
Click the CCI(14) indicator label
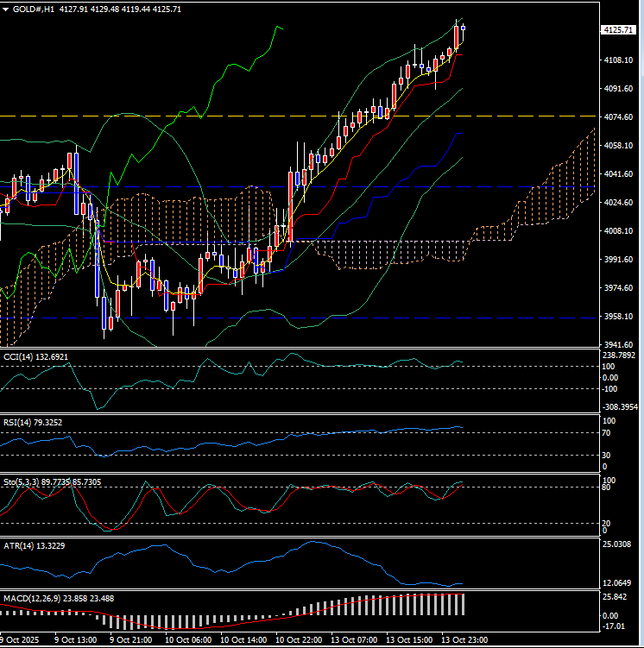[x=35, y=355]
